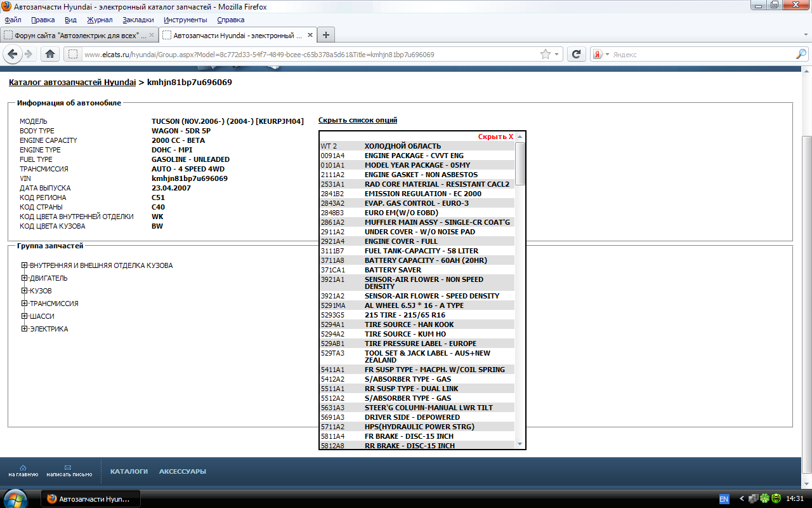The width and height of the screenshot is (812, 508).
Task: Expand the ЭЛЕКТРИКА tree node
Action: 25,329
